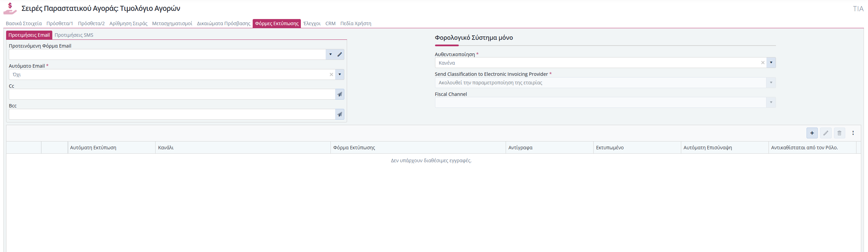Open the Πρόσθετα/1 tab

coord(60,23)
